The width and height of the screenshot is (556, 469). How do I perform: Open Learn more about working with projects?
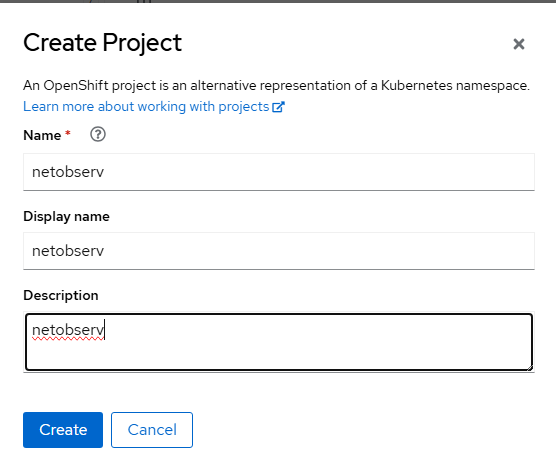tap(154, 106)
